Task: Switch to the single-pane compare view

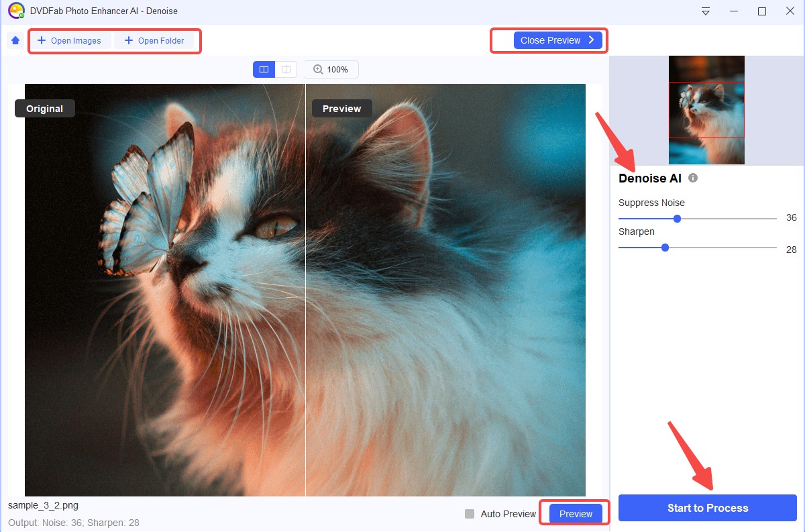Action: point(286,69)
